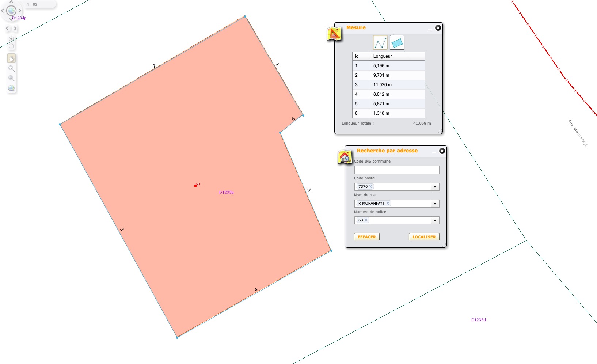597x364 pixels.
Task: Click the EFFACER button
Action: pyautogui.click(x=366, y=237)
